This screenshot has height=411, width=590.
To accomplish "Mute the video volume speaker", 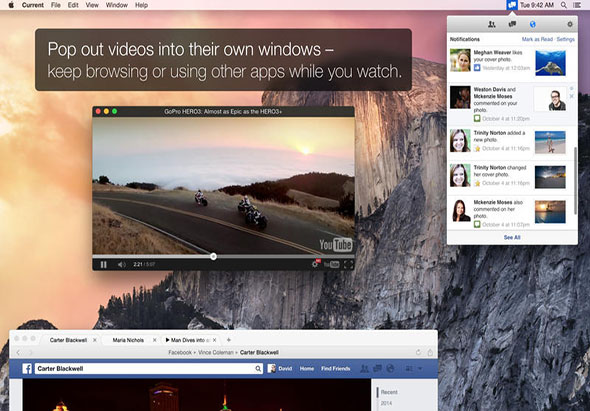I will (122, 265).
